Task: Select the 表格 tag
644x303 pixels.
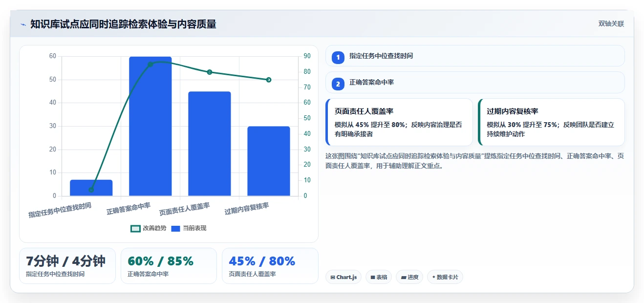Action: tap(379, 277)
